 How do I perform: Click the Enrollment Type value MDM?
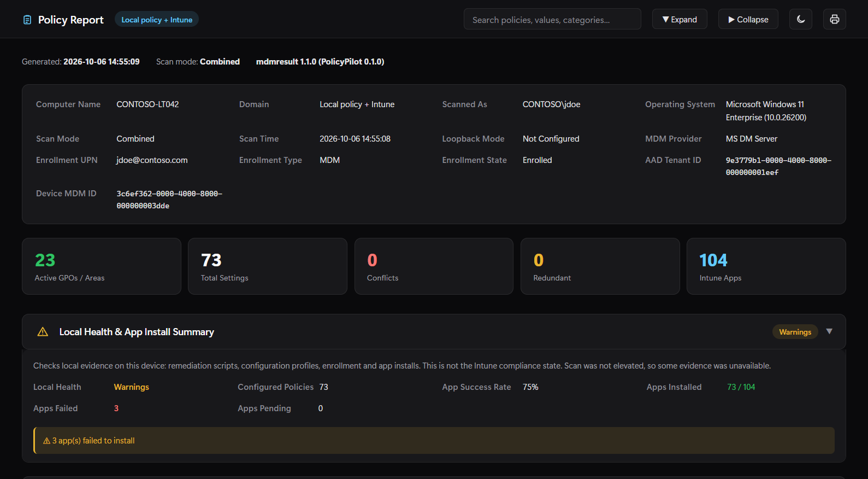[329, 160]
